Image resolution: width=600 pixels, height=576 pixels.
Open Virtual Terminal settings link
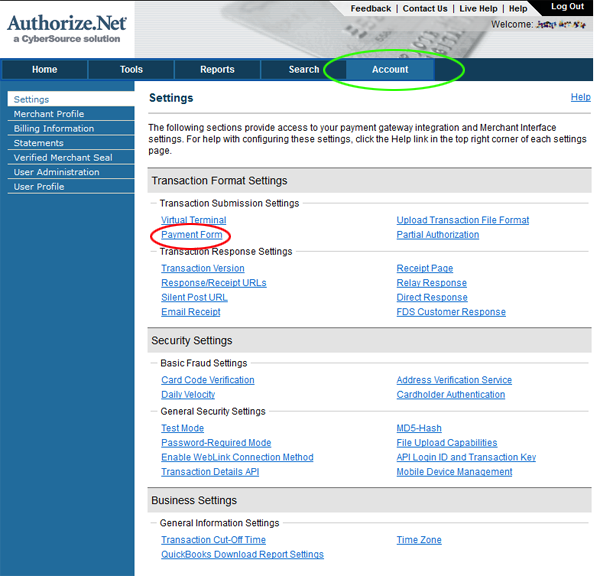(194, 220)
